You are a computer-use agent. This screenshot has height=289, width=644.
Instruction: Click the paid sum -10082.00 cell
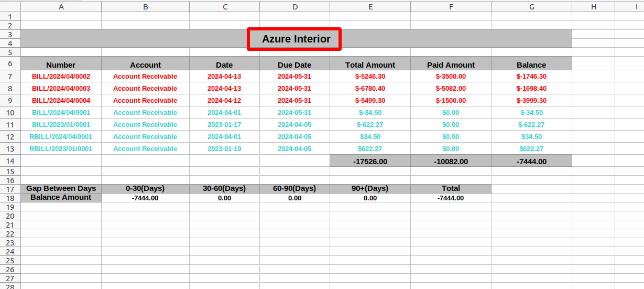click(451, 161)
